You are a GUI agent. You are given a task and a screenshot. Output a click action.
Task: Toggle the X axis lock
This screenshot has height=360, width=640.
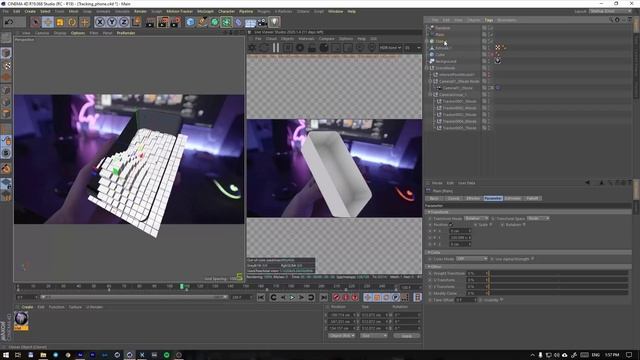100,22
